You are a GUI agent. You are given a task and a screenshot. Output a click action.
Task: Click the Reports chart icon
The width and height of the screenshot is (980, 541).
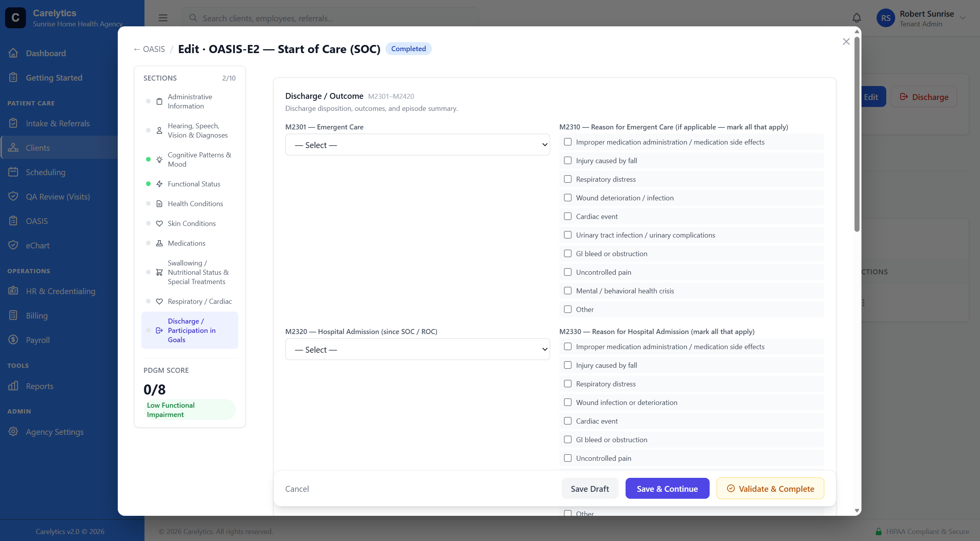click(13, 386)
